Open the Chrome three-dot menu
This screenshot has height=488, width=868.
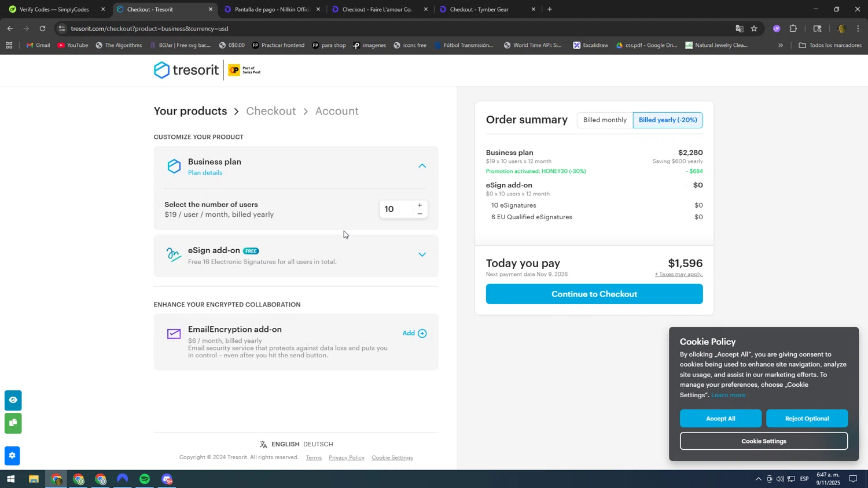tap(858, 28)
